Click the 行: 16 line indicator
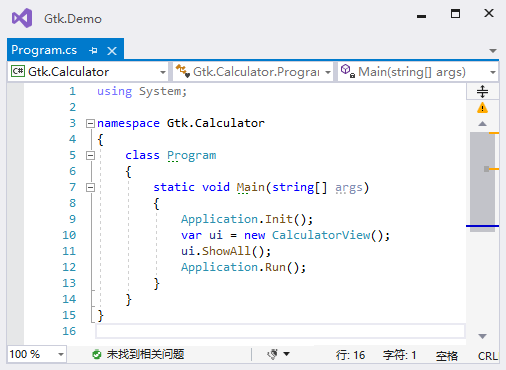Screen dimensions: 506x370 [x=350, y=355]
